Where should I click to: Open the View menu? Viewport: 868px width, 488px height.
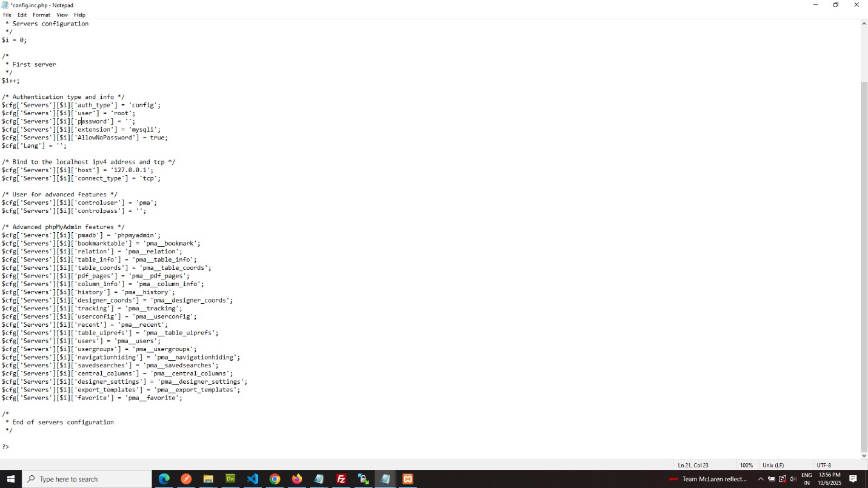pyautogui.click(x=62, y=15)
